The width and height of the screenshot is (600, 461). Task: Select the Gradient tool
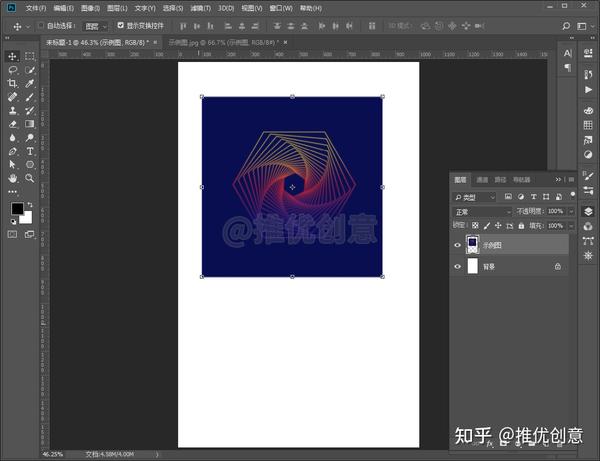(29, 124)
